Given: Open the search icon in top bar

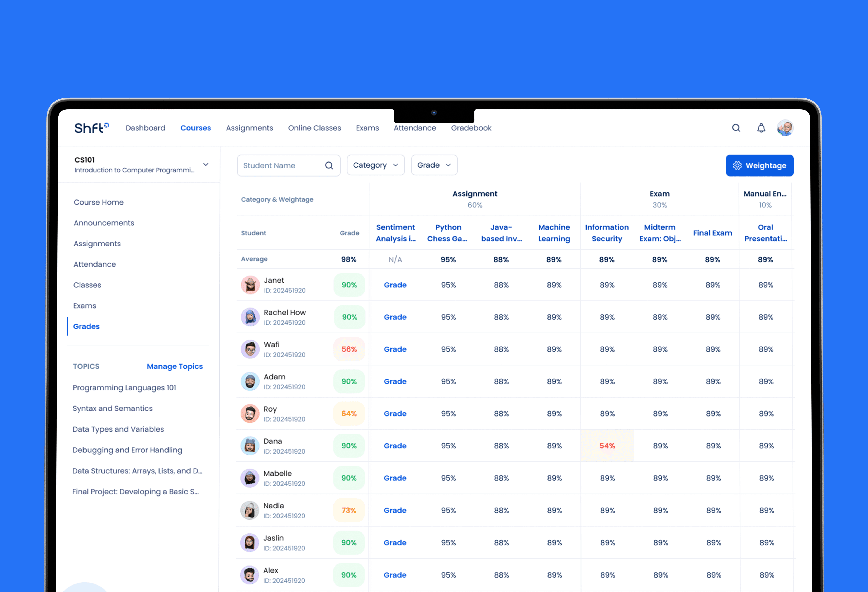Looking at the screenshot, I should (736, 128).
